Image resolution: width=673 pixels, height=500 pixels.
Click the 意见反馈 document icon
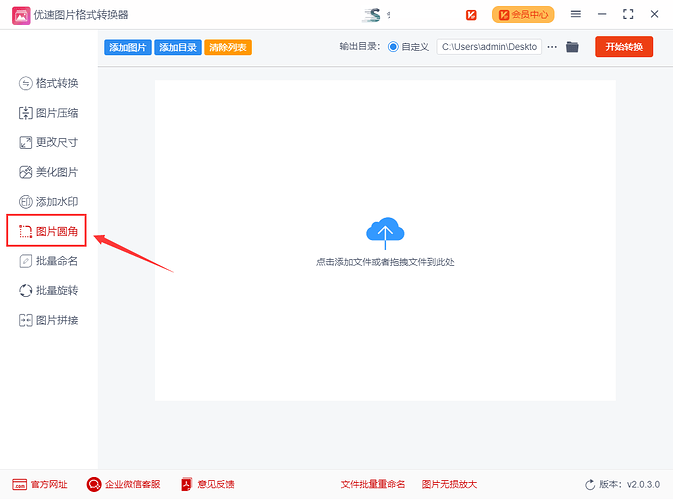186,485
